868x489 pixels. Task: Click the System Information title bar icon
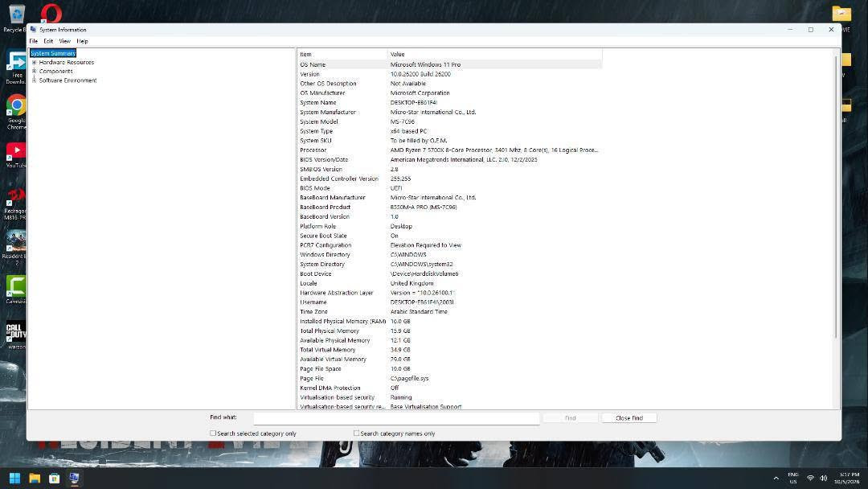point(33,29)
